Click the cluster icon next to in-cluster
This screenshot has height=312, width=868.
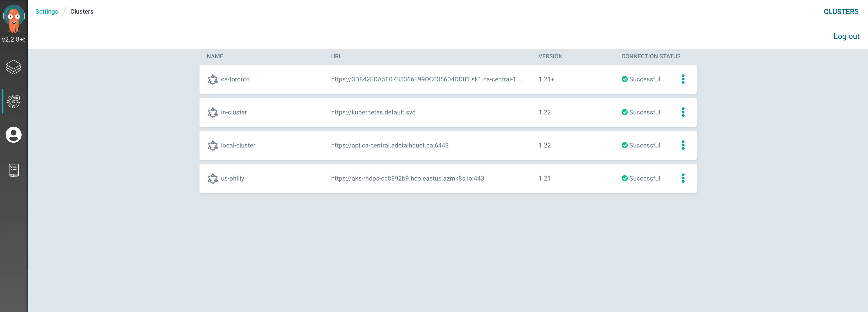point(213,113)
